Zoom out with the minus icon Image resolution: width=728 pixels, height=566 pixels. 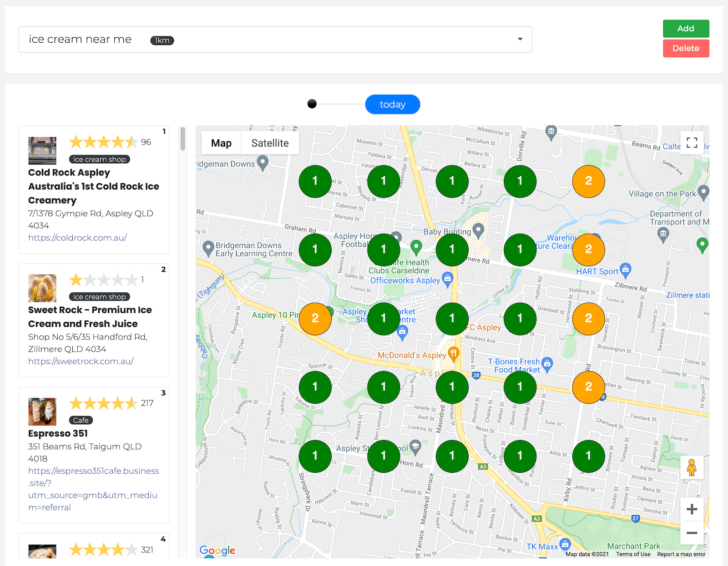[x=692, y=533]
